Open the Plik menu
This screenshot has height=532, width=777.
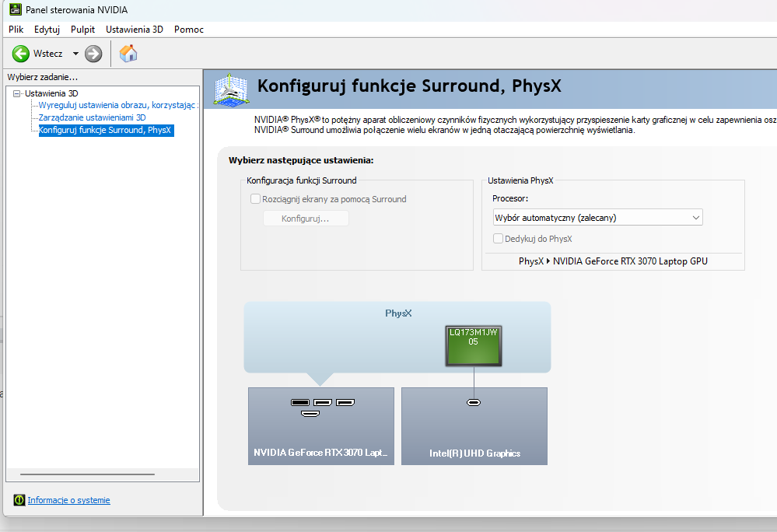point(16,30)
